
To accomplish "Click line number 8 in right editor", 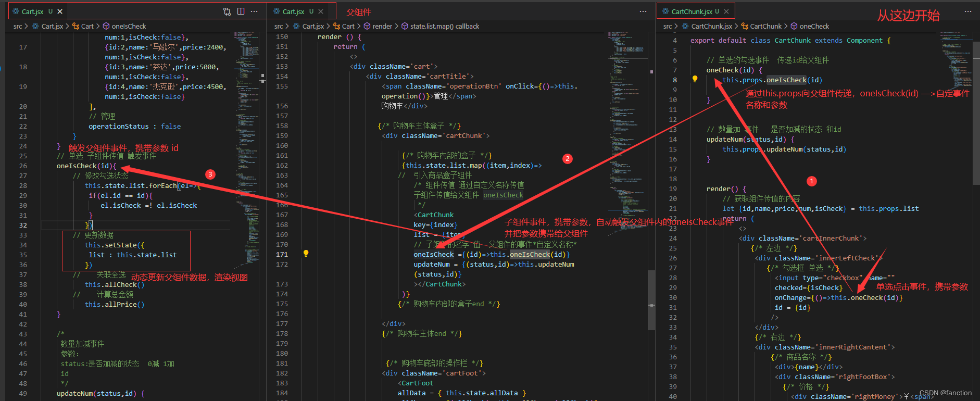I will point(675,80).
